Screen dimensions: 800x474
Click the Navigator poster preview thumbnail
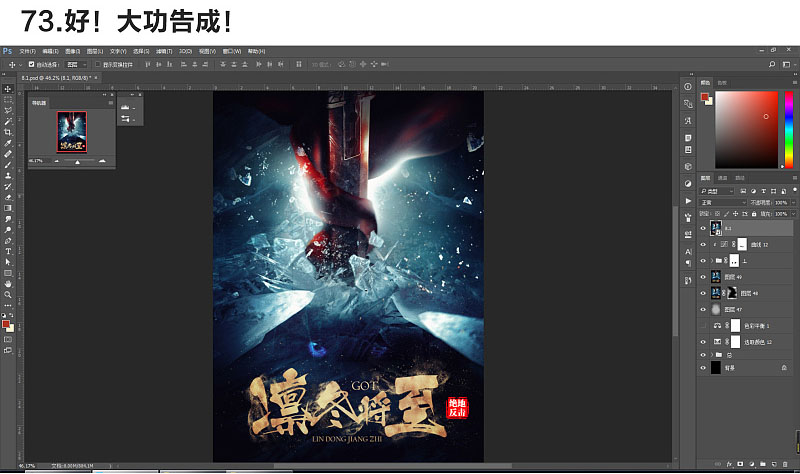tap(71, 132)
